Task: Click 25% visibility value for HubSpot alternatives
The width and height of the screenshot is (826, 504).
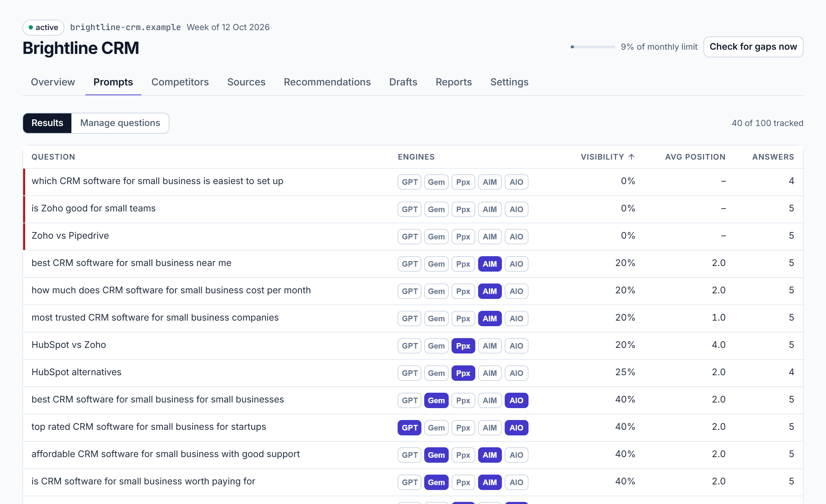Action: [x=625, y=372]
